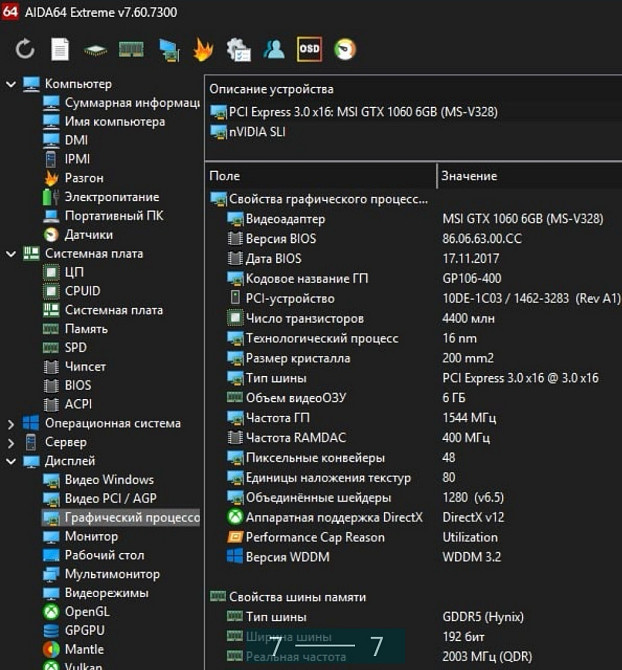Image resolution: width=622 pixels, height=670 pixels.
Task: Expand the Операционная система node
Action: coord(11,424)
